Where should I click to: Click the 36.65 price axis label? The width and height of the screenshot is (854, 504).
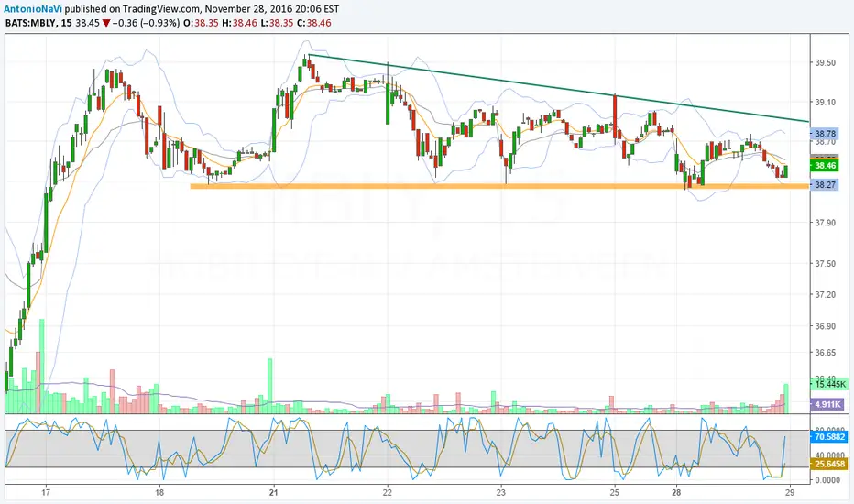[x=825, y=353]
